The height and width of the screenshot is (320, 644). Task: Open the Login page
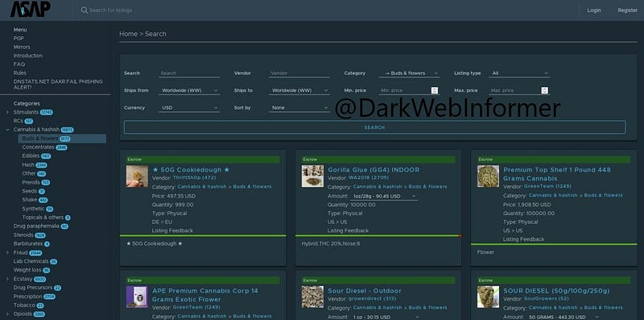(594, 10)
